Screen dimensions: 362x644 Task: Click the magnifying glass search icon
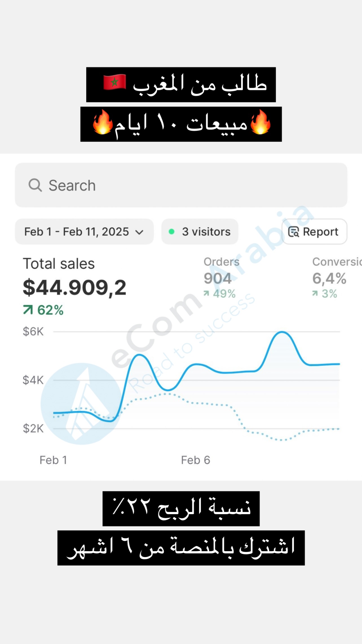click(x=35, y=185)
